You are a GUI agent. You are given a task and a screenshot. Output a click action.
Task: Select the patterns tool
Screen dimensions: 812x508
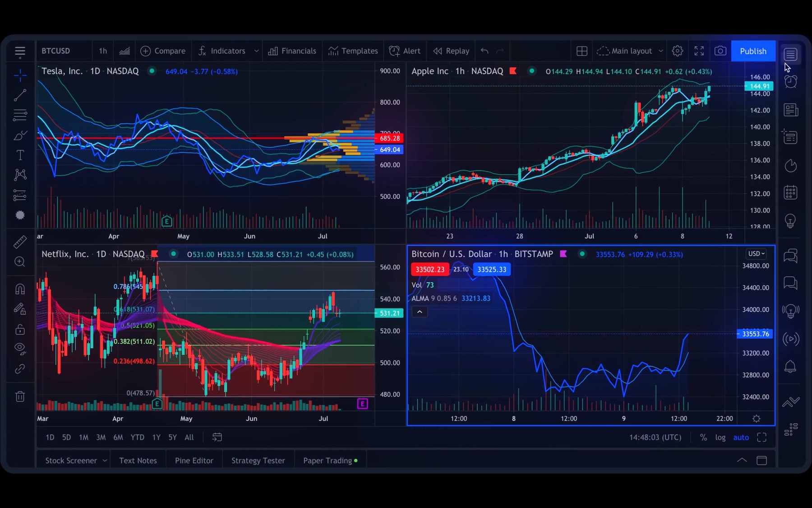[20, 175]
